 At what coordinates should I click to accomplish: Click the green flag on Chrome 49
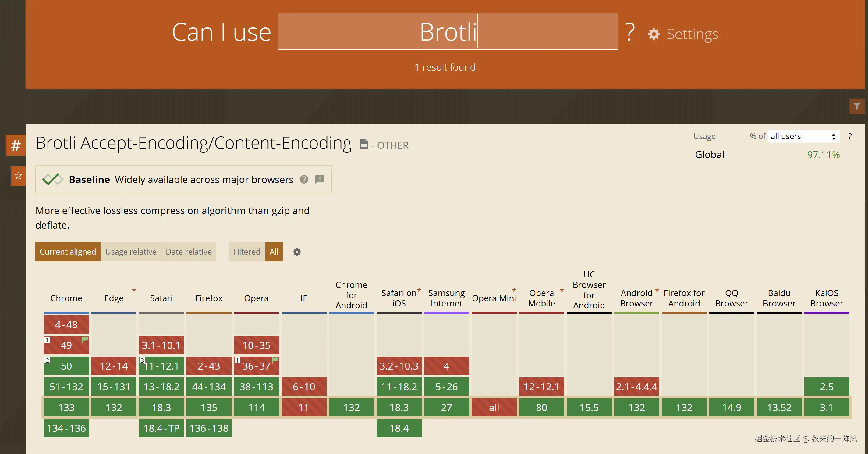[85, 339]
